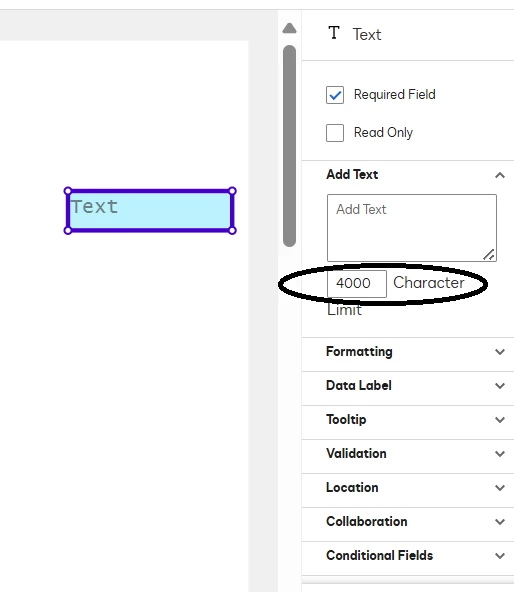Uncheck the Required Field checkbox
This screenshot has width=514, height=592.
coord(335,95)
